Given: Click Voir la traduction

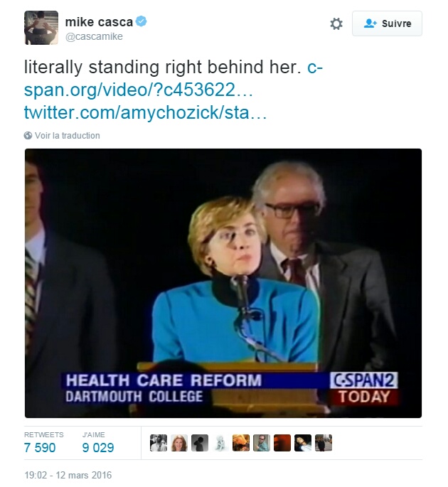Looking at the screenshot, I should coord(68,136).
